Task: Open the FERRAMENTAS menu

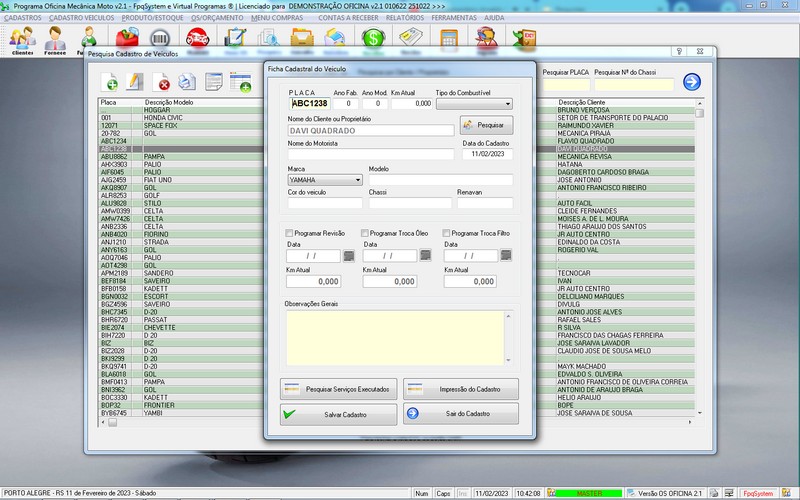Action: tap(456, 18)
